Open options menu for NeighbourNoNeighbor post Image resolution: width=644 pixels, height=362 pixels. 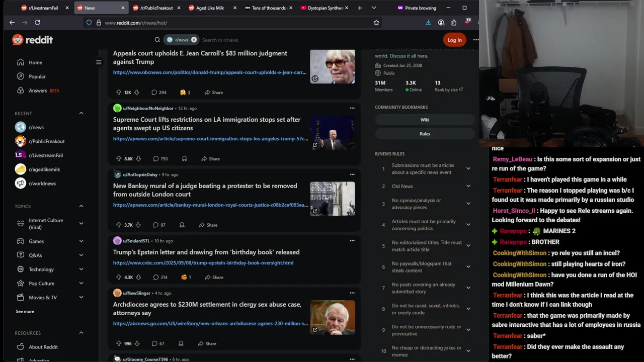coord(352,108)
